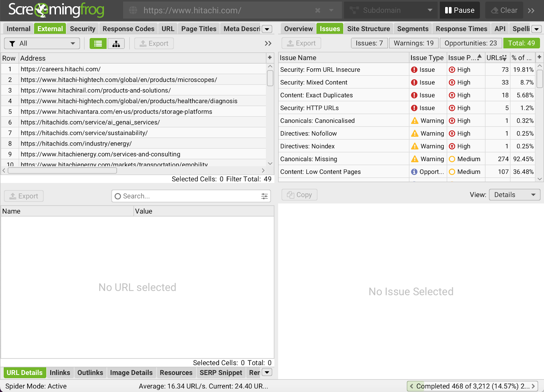Copy the issue details

click(300, 195)
